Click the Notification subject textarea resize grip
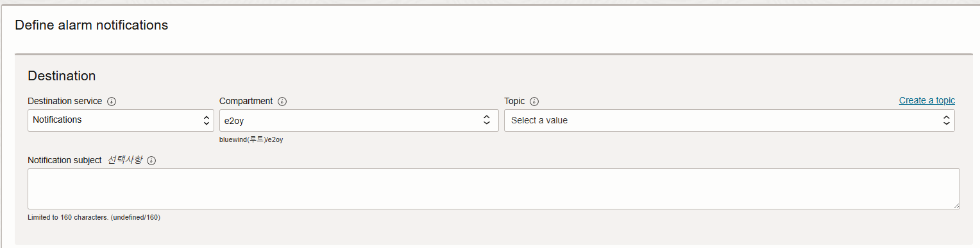 [956, 205]
